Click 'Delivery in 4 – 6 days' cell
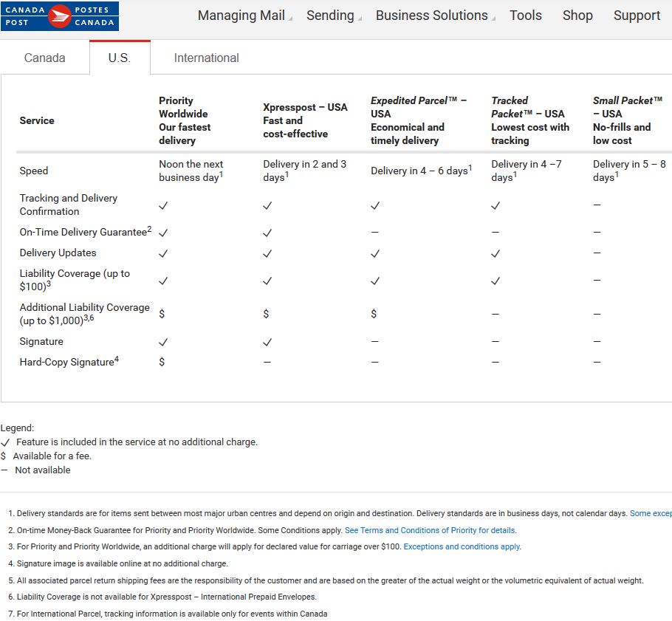The image size is (672, 621). click(x=421, y=171)
